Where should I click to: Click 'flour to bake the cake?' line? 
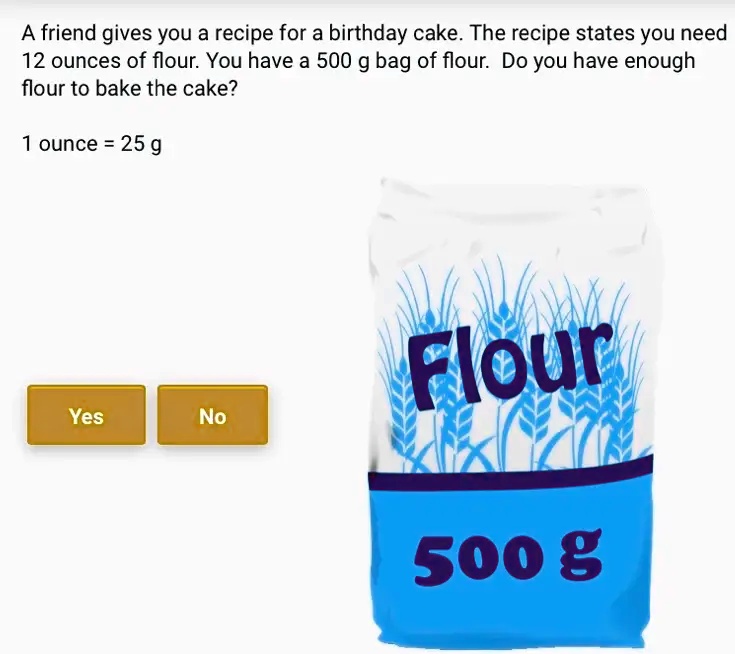pyautogui.click(x=130, y=89)
